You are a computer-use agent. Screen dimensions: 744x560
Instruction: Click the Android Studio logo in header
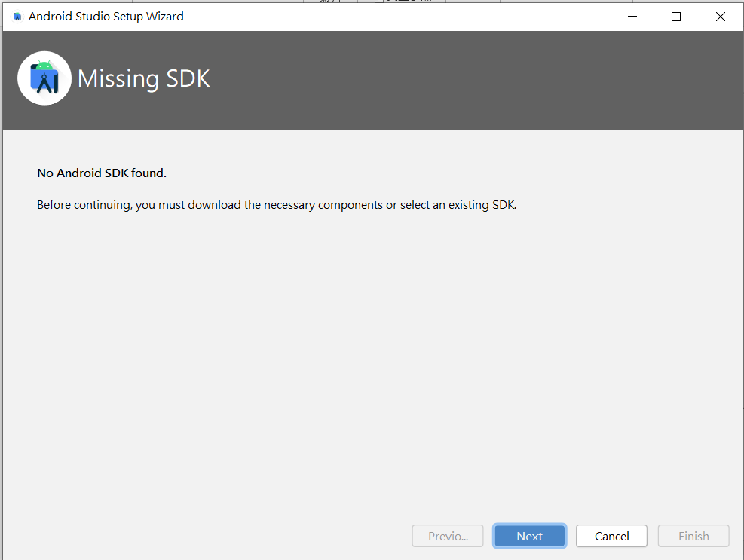[x=44, y=78]
